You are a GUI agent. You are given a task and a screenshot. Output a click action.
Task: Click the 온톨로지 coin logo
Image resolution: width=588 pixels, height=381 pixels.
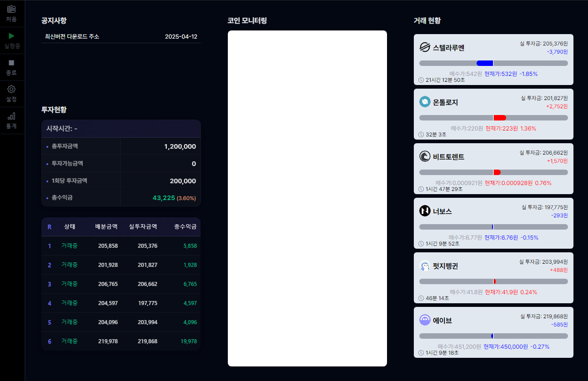(x=425, y=102)
